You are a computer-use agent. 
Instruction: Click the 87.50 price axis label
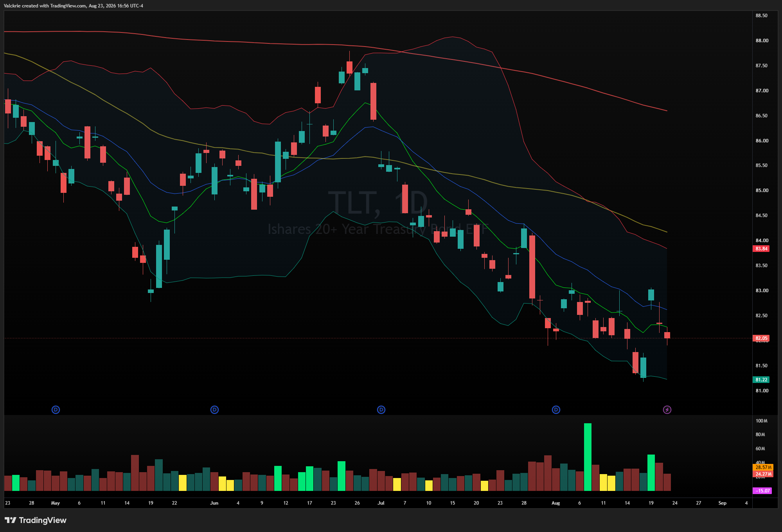761,66
